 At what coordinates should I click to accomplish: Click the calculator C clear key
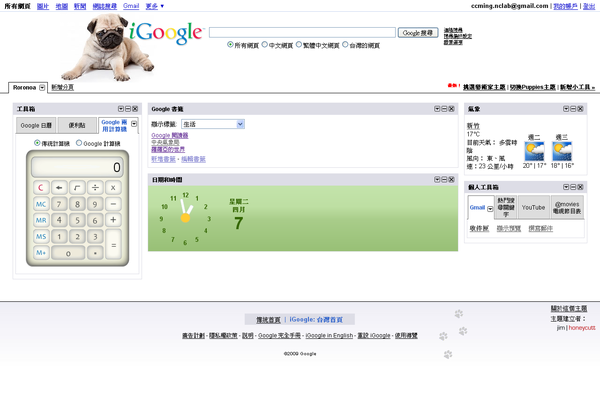(41, 187)
